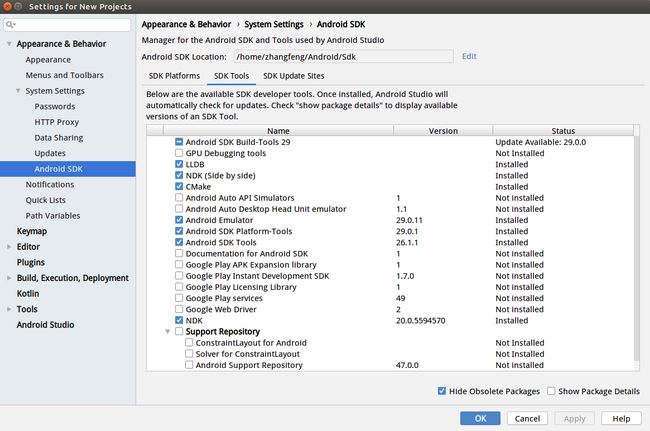Screen dimensions: 650x431
Task: Expand Build, Execution, Deployment arrow
Action: pyautogui.click(x=9, y=278)
